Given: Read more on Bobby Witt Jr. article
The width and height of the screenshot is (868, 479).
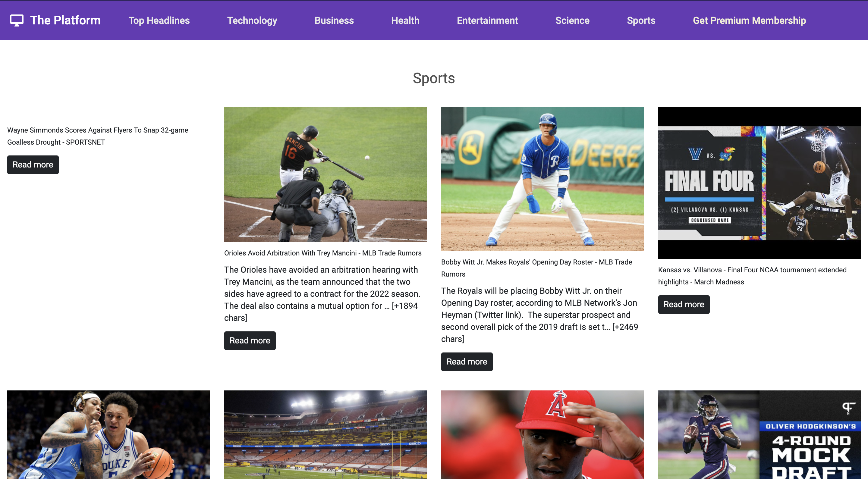Looking at the screenshot, I should (467, 362).
